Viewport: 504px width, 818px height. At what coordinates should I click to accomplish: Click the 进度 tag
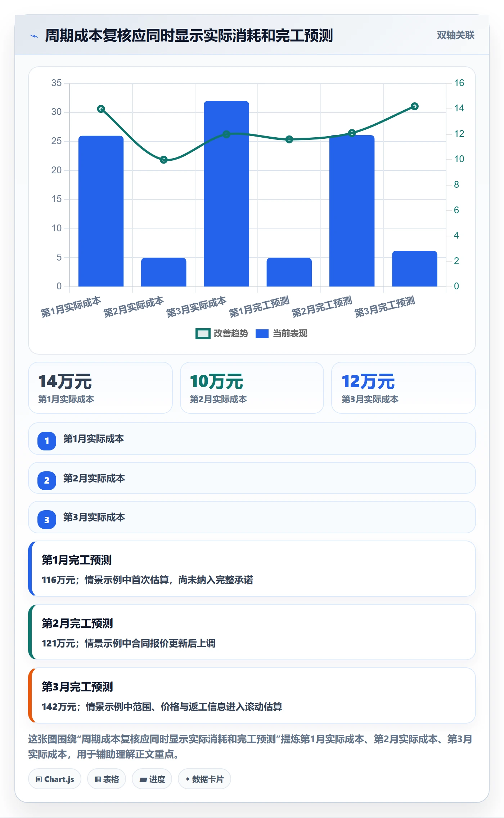pyautogui.click(x=152, y=779)
